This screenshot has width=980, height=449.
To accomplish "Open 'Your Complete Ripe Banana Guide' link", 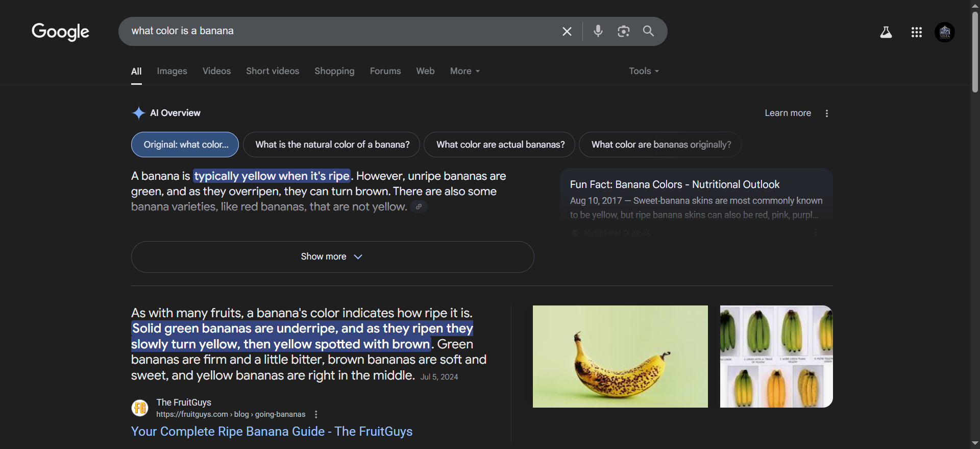I will coord(272,432).
